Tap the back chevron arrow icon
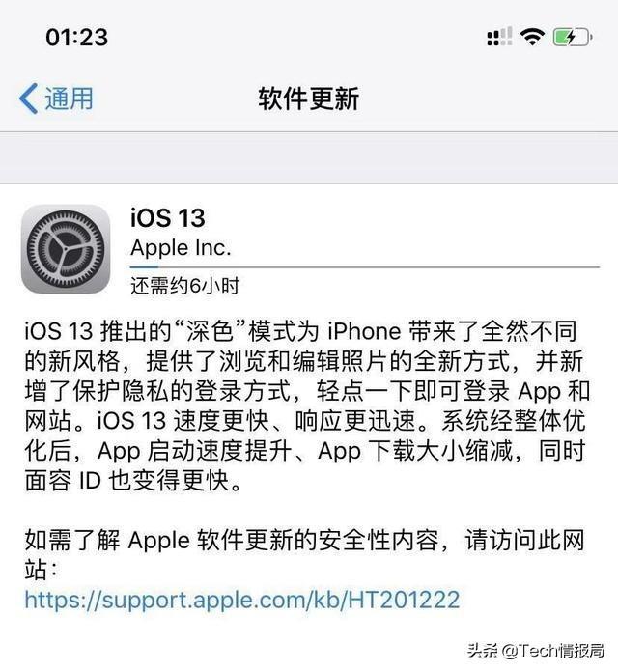The height and width of the screenshot is (672, 618). (x=29, y=98)
